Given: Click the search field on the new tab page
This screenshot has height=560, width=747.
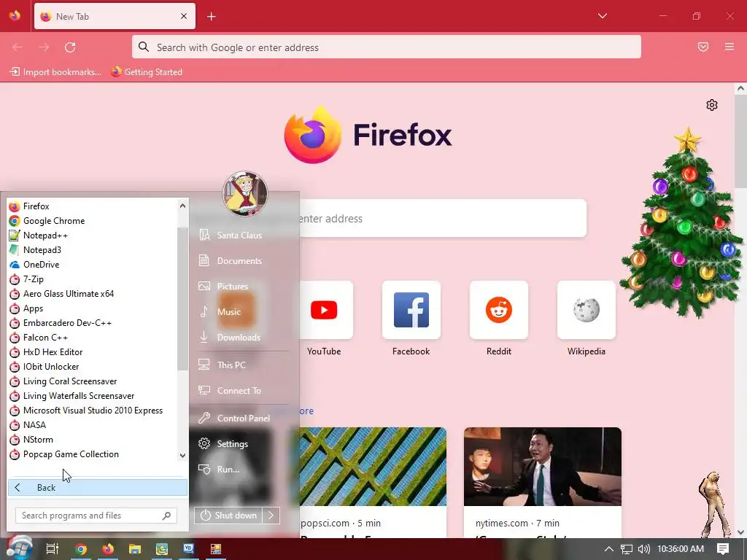Looking at the screenshot, I should [x=442, y=219].
